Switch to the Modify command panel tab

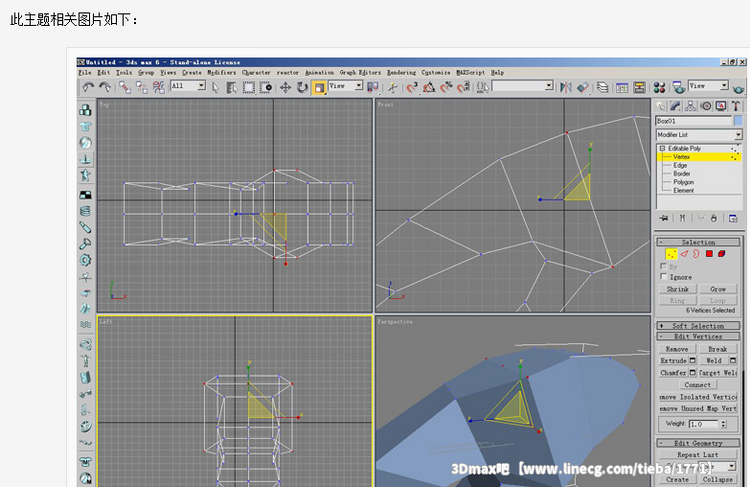tap(675, 106)
